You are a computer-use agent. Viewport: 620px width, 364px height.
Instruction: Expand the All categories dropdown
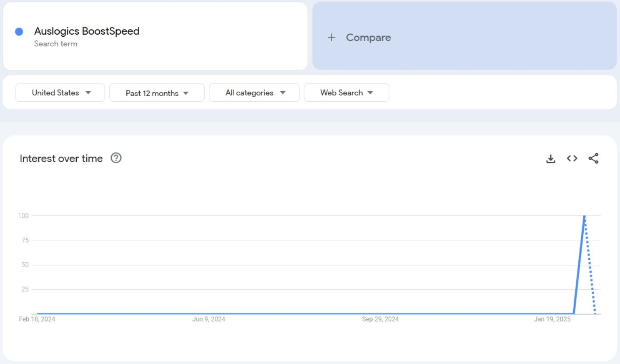254,93
